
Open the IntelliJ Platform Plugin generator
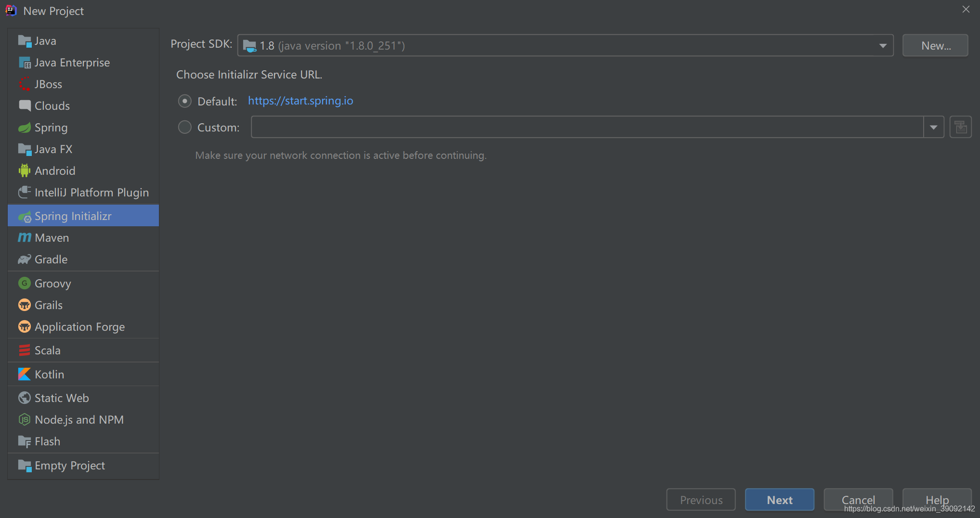(x=91, y=192)
